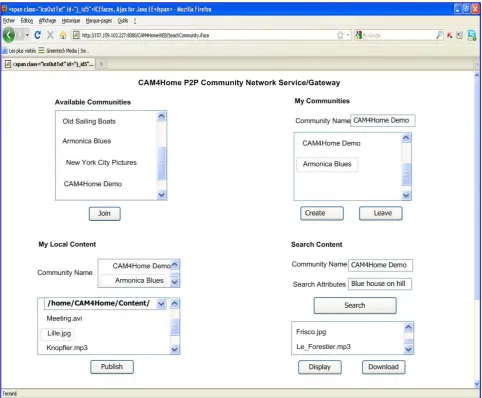Open the list all tabs dropdown

pos(477,64)
